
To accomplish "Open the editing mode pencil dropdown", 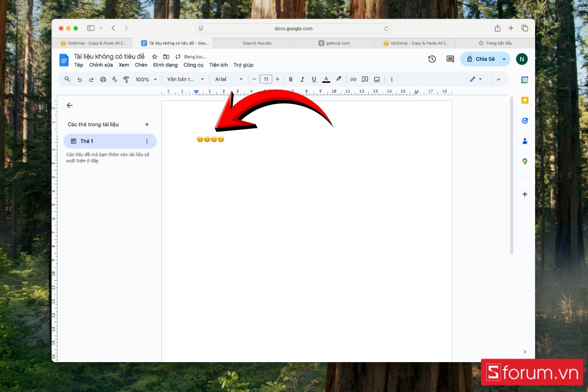I will click(x=475, y=79).
